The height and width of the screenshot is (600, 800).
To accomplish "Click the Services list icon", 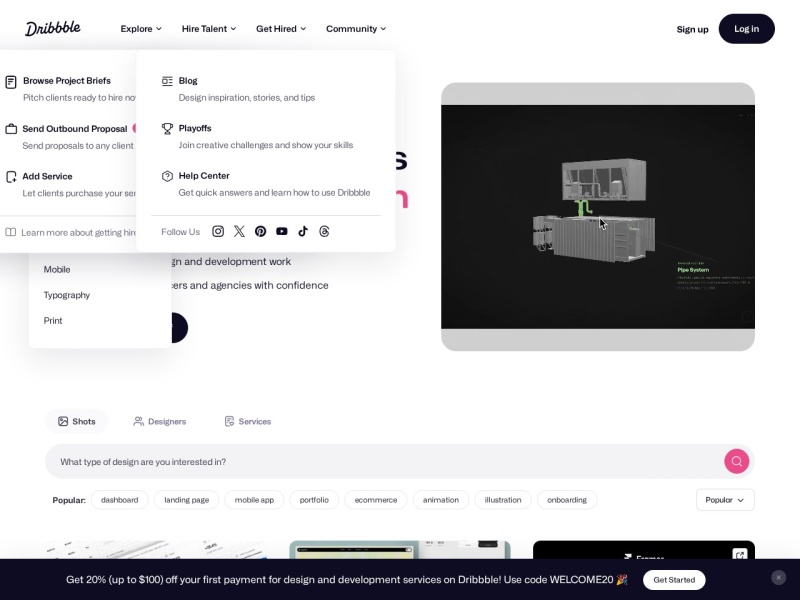I will pos(230,421).
